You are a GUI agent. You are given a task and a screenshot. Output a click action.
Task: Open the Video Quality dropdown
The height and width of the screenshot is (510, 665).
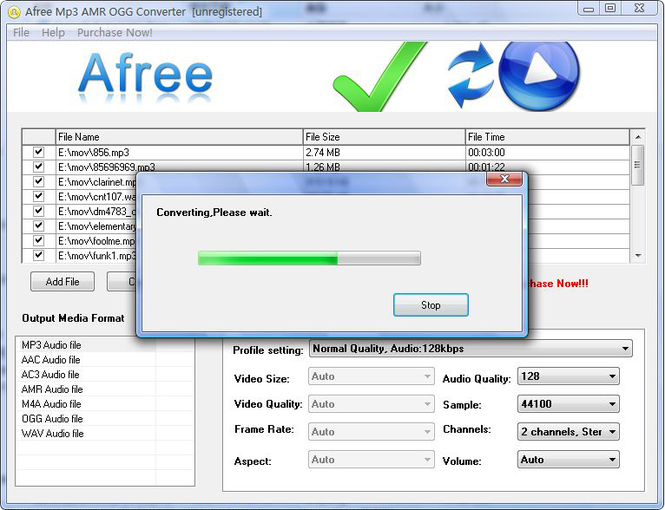coord(371,404)
